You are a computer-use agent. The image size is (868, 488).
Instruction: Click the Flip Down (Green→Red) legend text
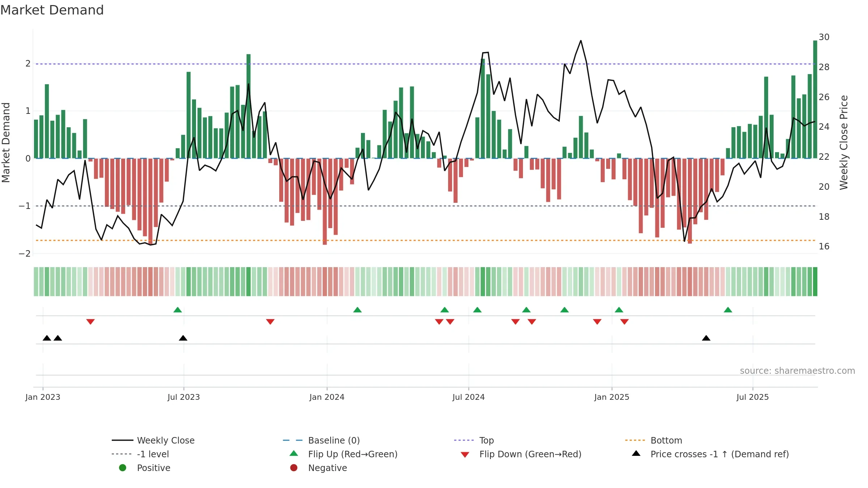tap(530, 454)
